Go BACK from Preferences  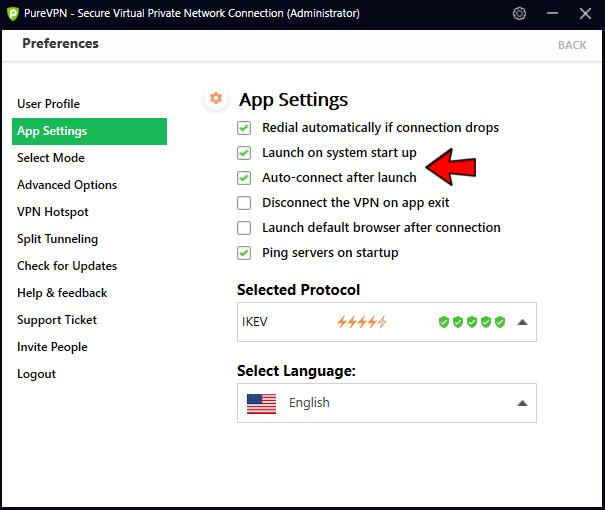point(572,45)
